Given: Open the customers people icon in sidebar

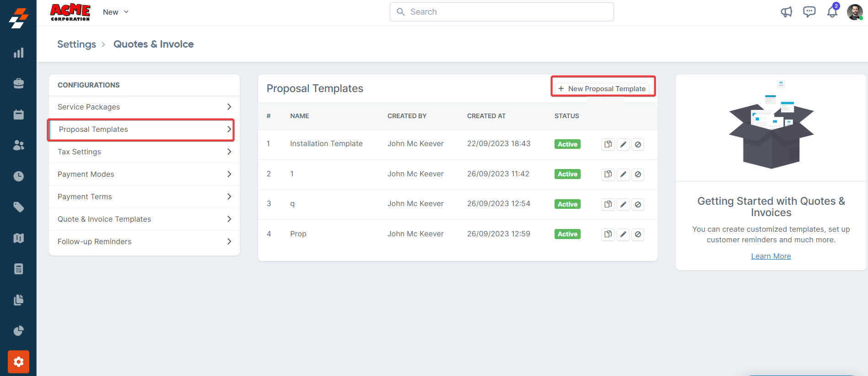Looking at the screenshot, I should [18, 145].
